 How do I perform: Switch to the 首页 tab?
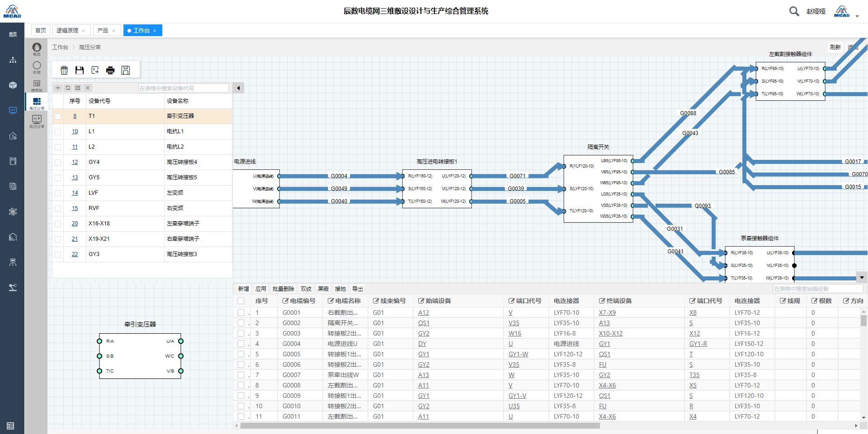click(x=41, y=30)
